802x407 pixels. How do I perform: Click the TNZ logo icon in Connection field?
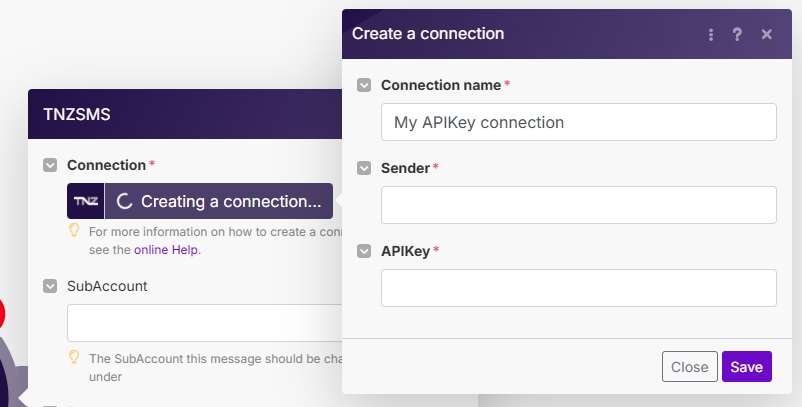(85, 201)
